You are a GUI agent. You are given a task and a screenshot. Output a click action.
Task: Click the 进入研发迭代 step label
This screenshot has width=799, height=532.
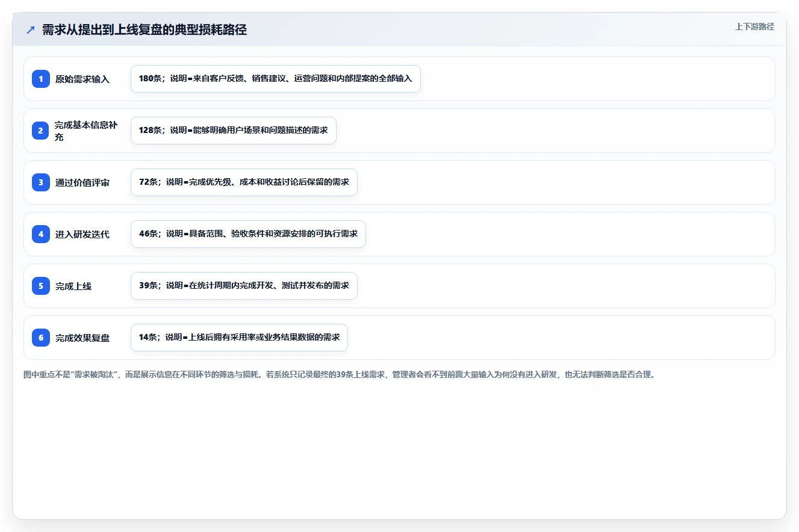82,234
